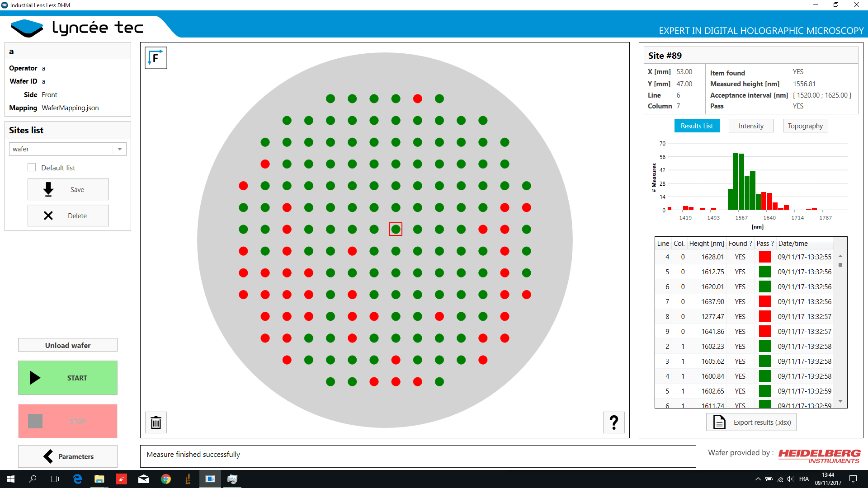Switch to the Intensity tab
Screen dimensions: 868x488
click(x=751, y=126)
